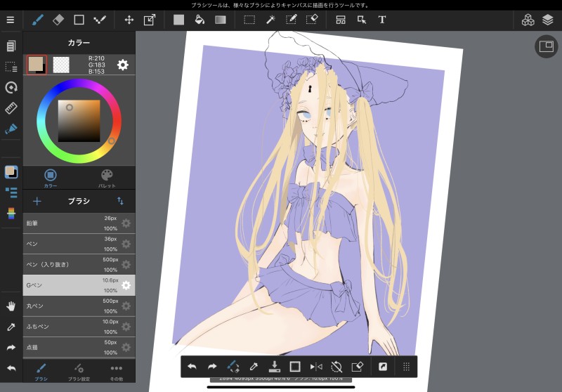The image size is (562, 392).
Task: Toggle the navigator view button
Action: click(x=547, y=46)
